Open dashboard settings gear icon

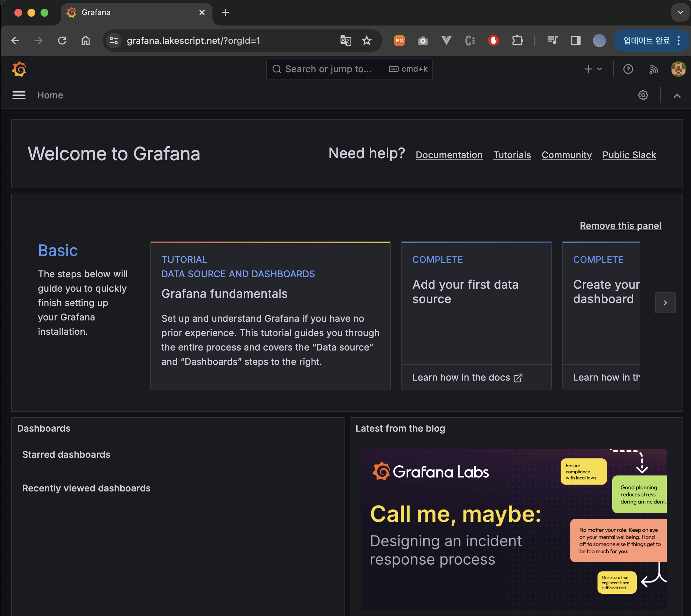[643, 95]
